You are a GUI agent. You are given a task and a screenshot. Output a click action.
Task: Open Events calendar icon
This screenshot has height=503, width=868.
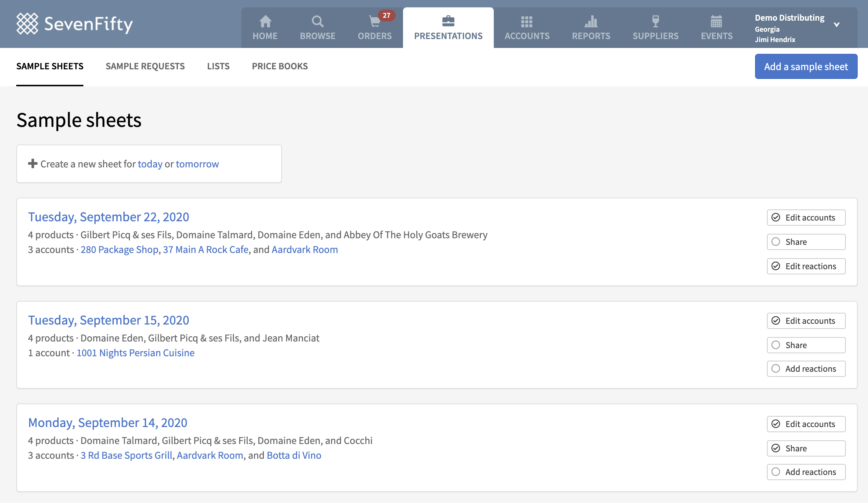tap(716, 21)
